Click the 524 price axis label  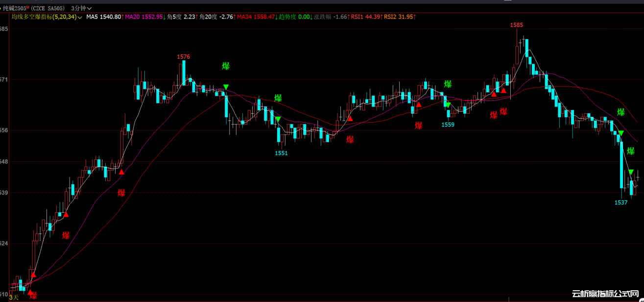click(x=4, y=243)
